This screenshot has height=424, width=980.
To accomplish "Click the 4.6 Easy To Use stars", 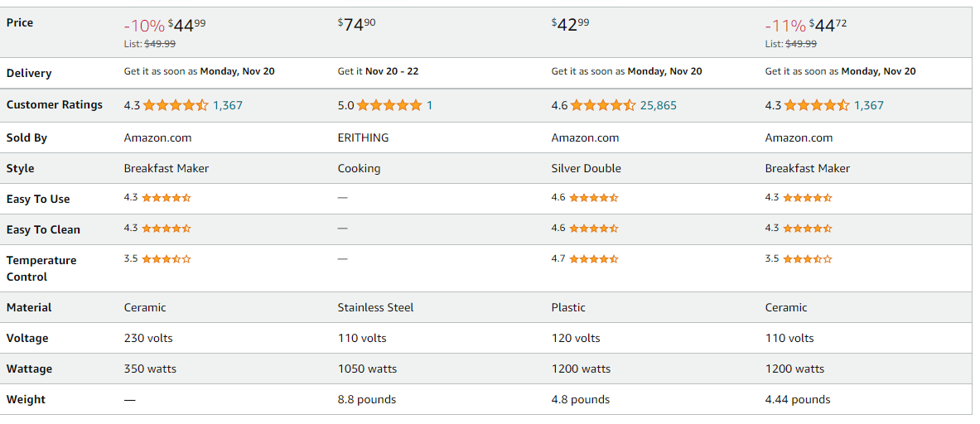I will pyautogui.click(x=594, y=197).
